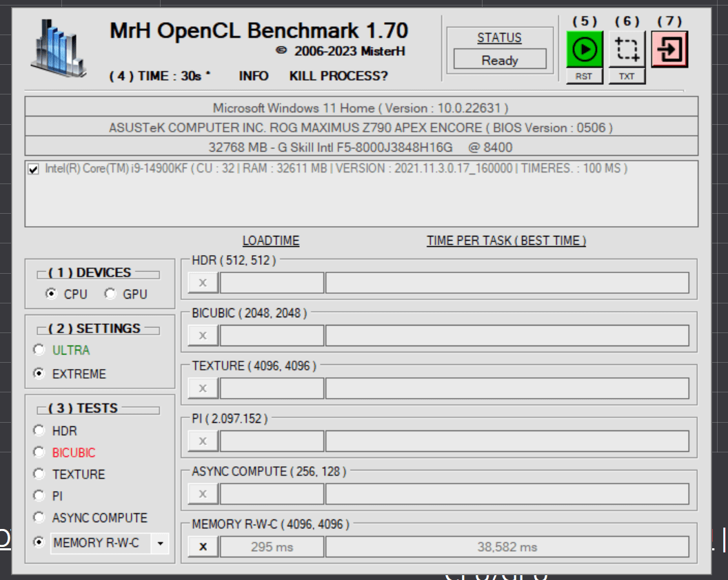This screenshot has width=728, height=580.
Task: Select the MEMORY R-W-C test radio button
Action: (x=39, y=542)
